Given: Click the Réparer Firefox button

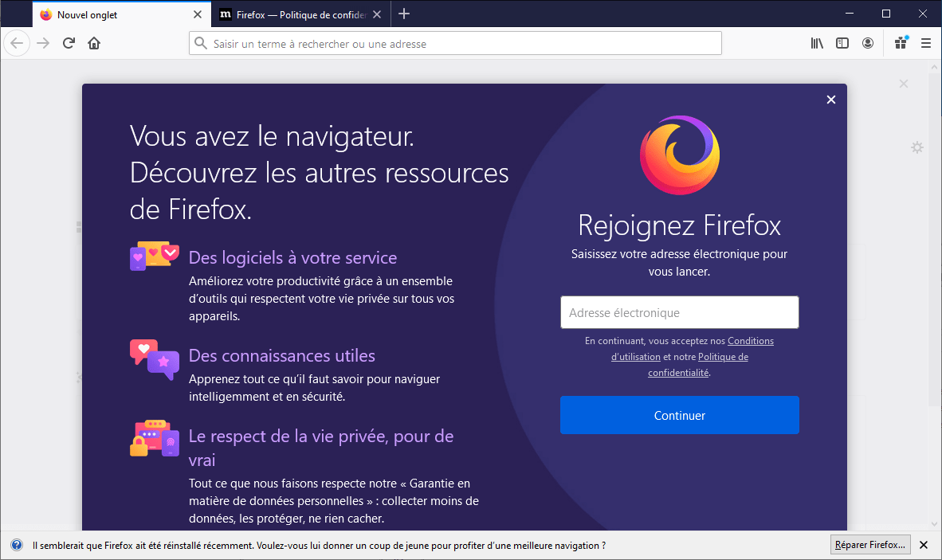Looking at the screenshot, I should [x=870, y=544].
